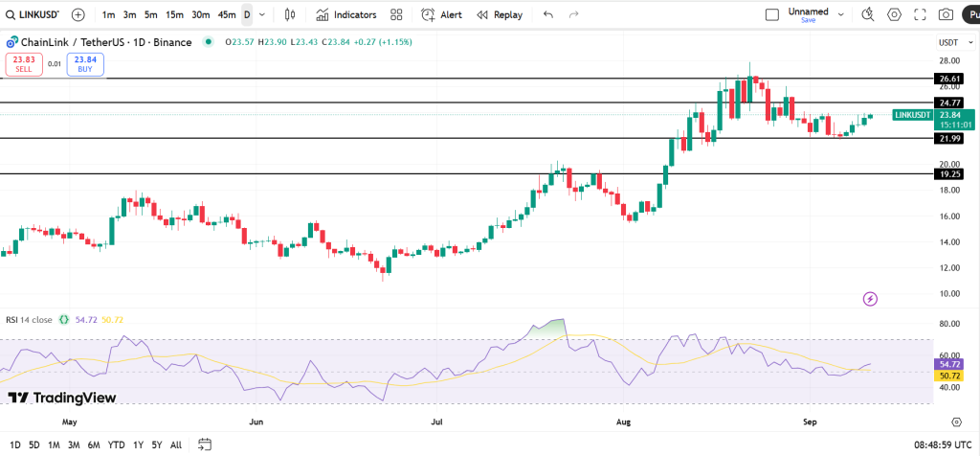
Task: Click the yellow RSI MA value 50.72 tag
Action: point(947,376)
